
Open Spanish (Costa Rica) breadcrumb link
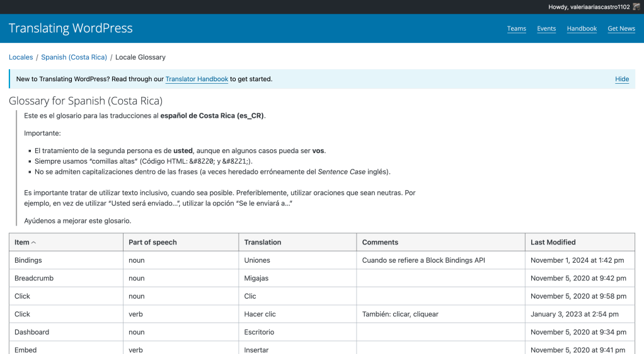[x=74, y=57]
